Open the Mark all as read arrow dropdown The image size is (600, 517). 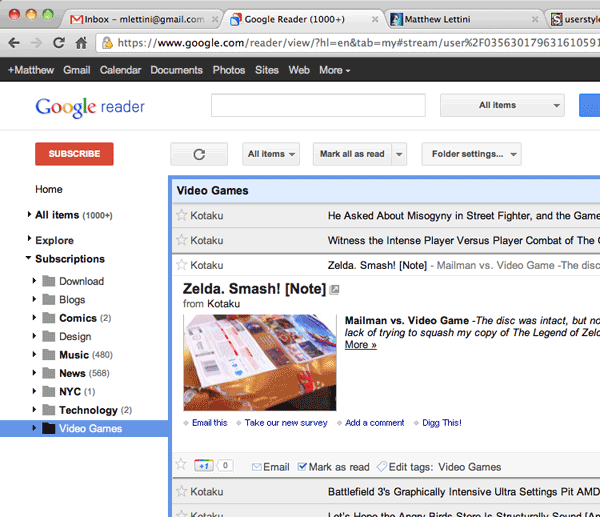[399, 154]
